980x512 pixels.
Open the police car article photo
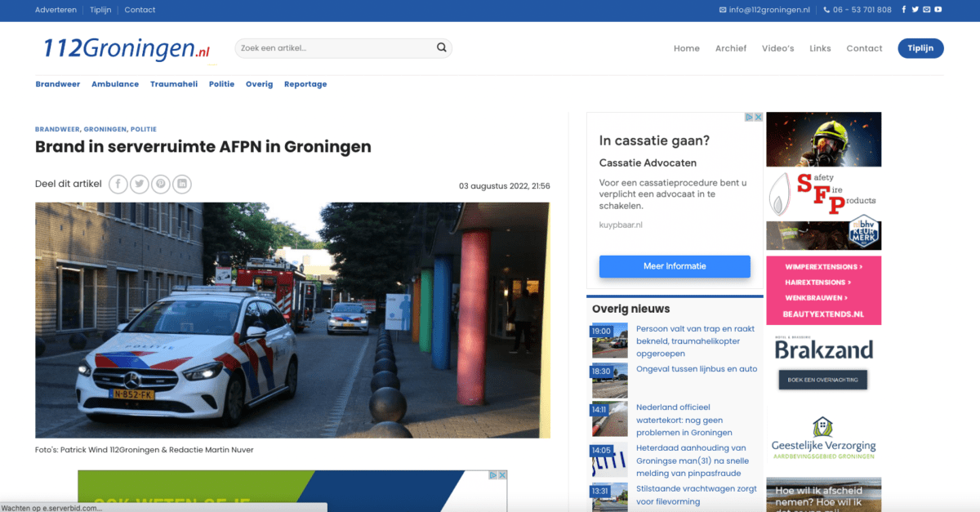(292, 320)
